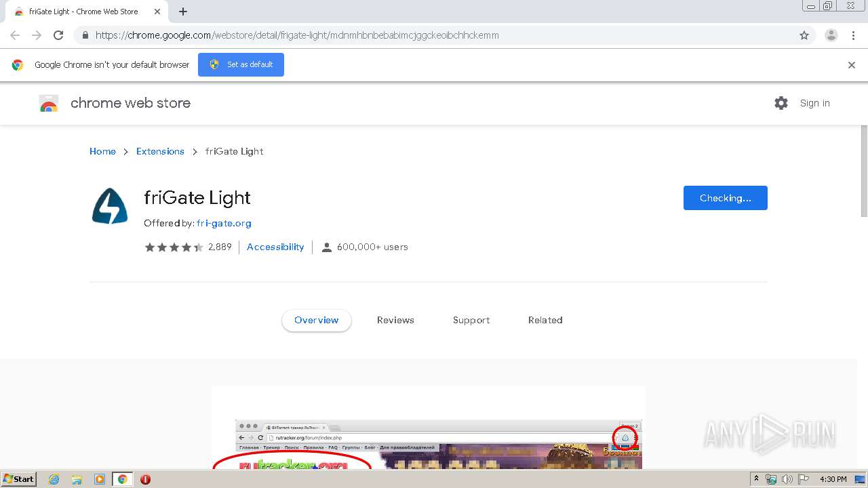This screenshot has height=488, width=868.
Task: Open the Windows Start menu
Action: coord(19,479)
